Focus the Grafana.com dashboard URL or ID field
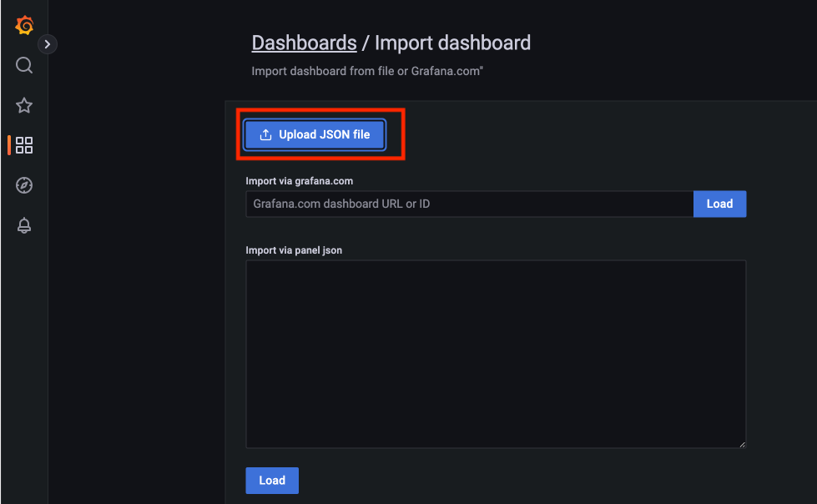Screen dimensions: 817x504 pyautogui.click(x=470, y=204)
